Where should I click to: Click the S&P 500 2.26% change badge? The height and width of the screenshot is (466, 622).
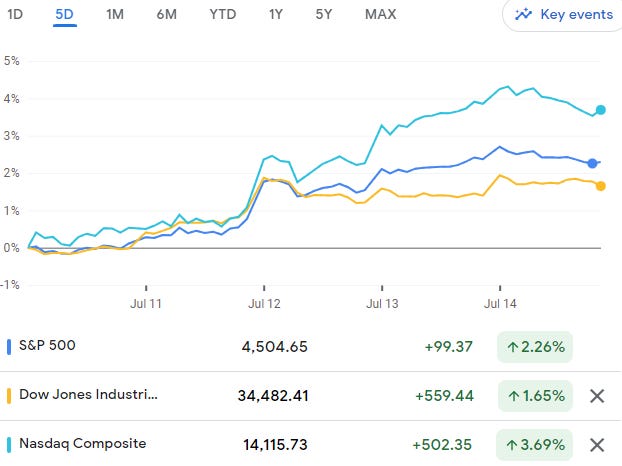coord(535,347)
